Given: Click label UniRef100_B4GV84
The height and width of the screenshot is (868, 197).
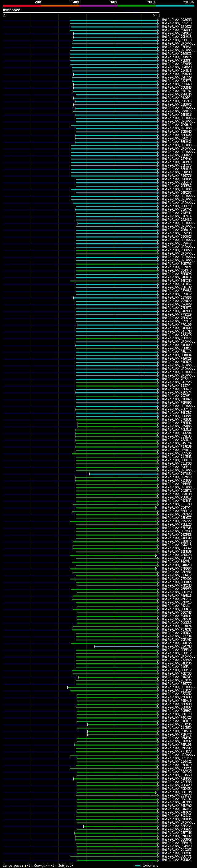Looking at the screenshot, I should 177,562.
